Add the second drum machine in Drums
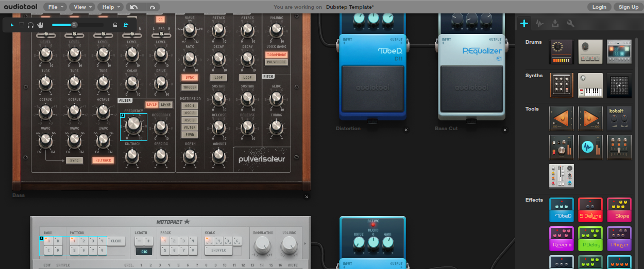This screenshot has height=269, width=644. pyautogui.click(x=590, y=52)
